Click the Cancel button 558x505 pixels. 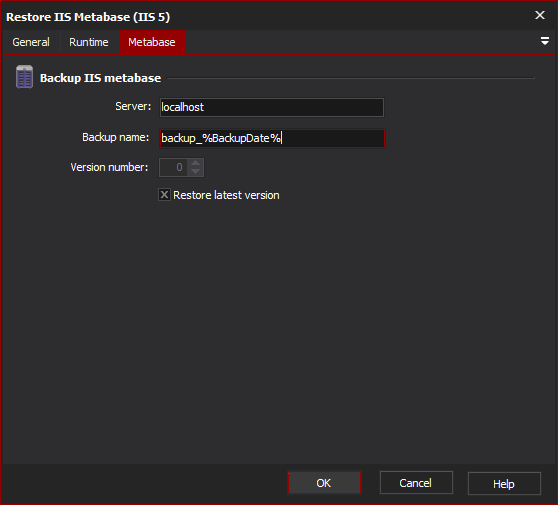[x=416, y=483]
